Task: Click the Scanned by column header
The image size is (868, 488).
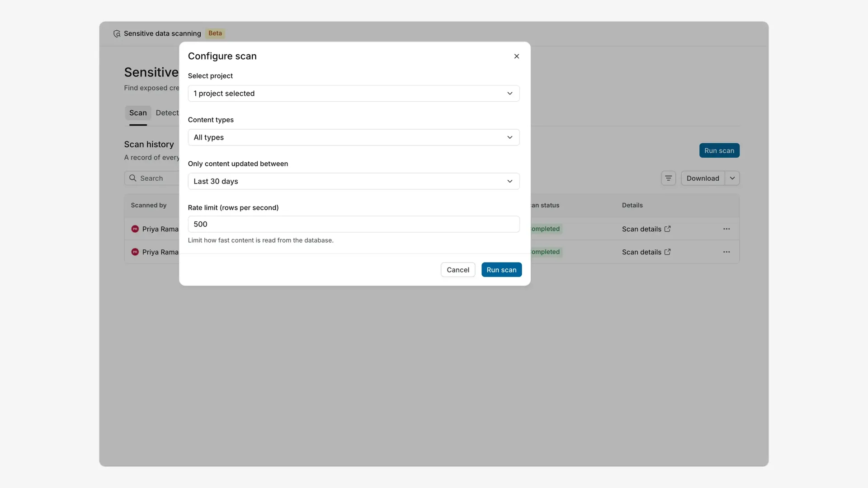Action: [148, 205]
